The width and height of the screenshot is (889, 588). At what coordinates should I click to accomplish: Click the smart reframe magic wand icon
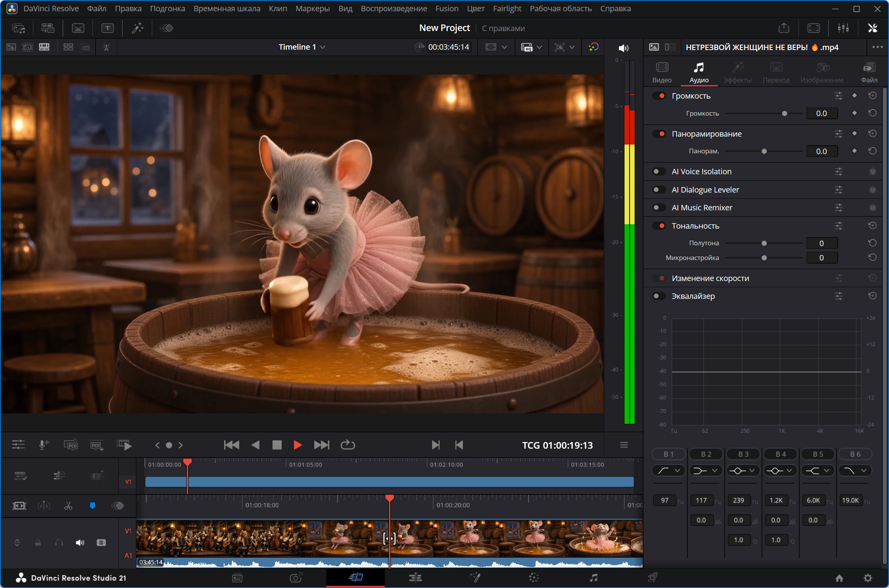[137, 28]
